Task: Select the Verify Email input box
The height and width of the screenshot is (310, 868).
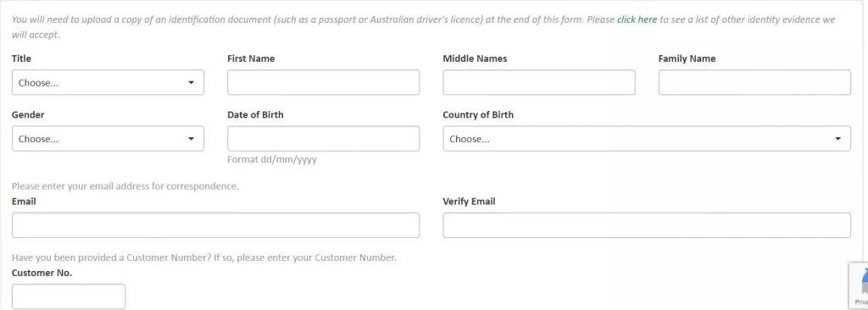Action: tap(647, 225)
